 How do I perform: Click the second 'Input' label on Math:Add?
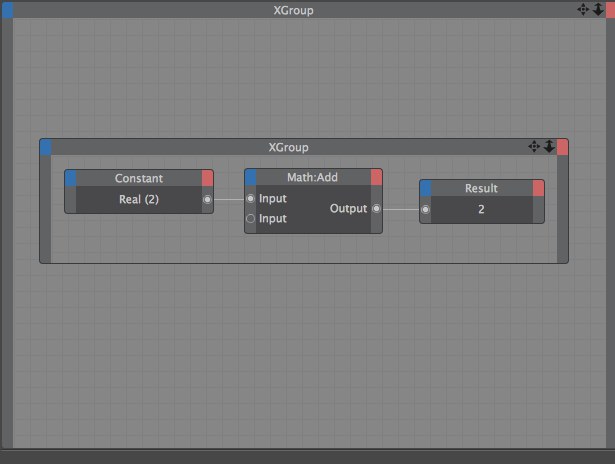click(x=273, y=218)
